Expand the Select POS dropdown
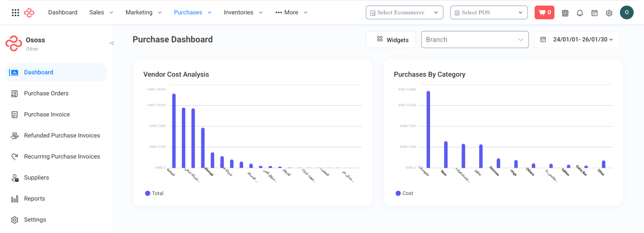The image size is (644, 233). tap(488, 12)
